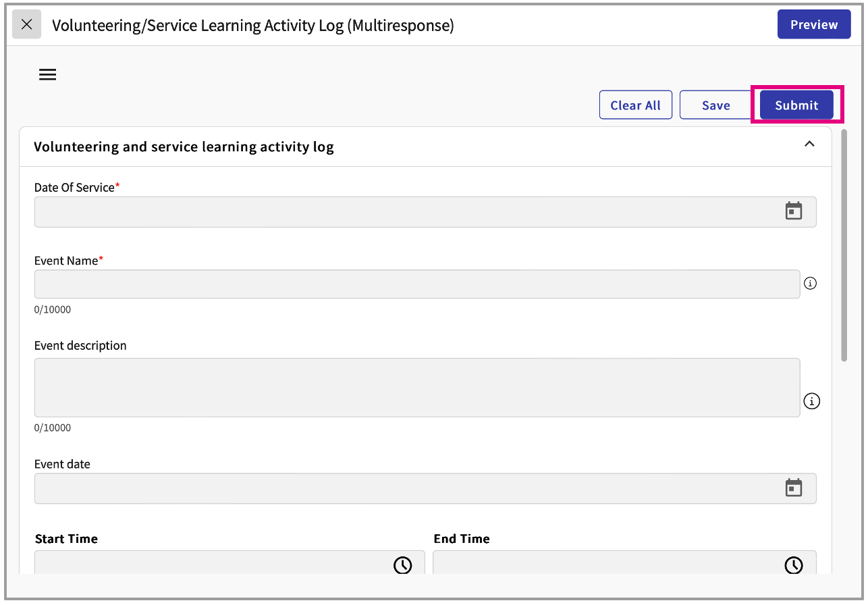The height and width of the screenshot is (605, 868).
Task: Click the Event description info icon
Action: point(811,402)
